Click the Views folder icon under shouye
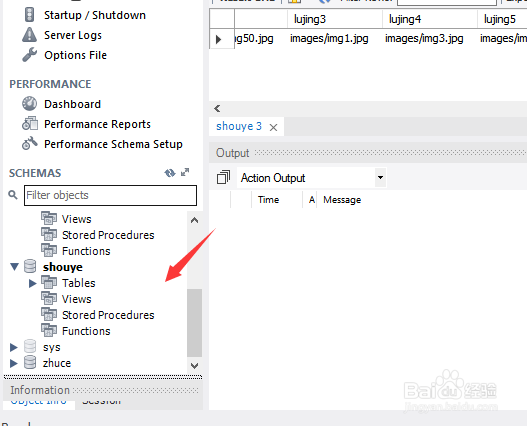Image resolution: width=527 pixels, height=426 pixels. 49,299
